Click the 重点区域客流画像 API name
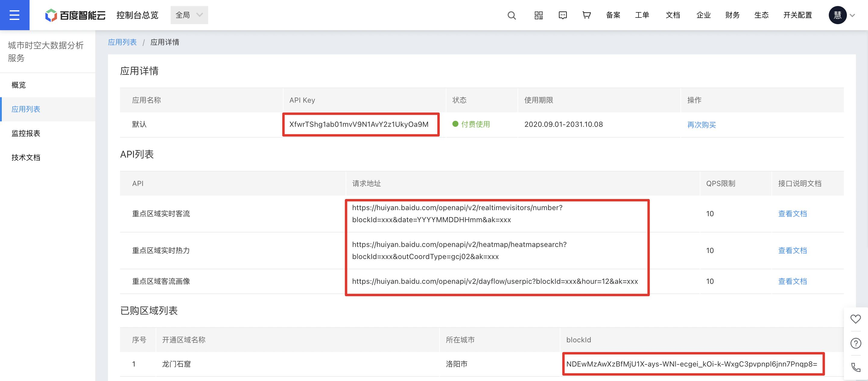Screen dimensions: 868x381 161,281
